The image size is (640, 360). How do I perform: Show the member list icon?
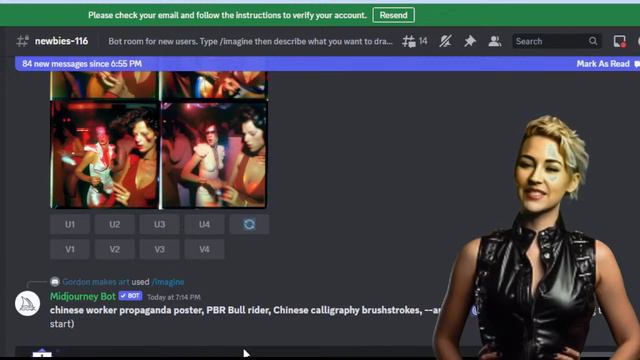click(x=495, y=41)
